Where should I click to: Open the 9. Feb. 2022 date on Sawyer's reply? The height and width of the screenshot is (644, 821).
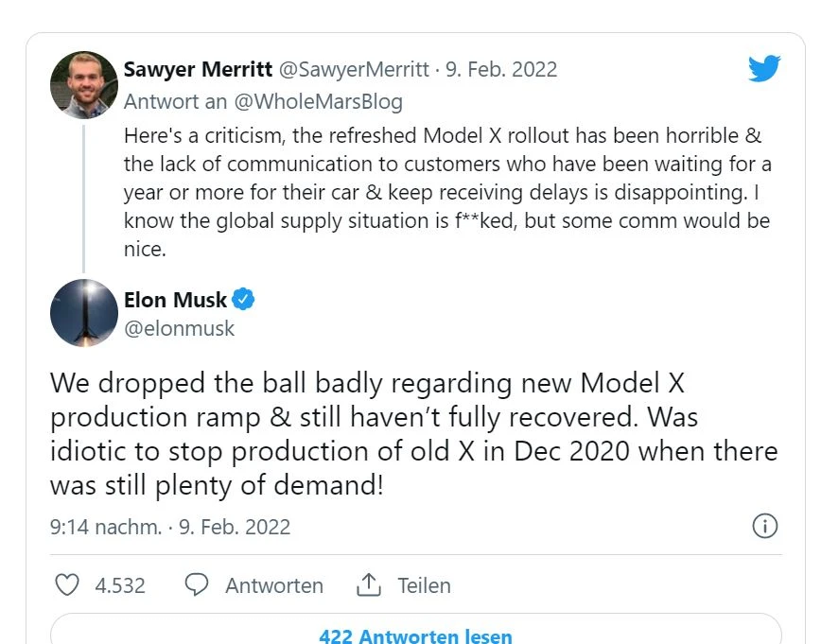click(x=501, y=69)
